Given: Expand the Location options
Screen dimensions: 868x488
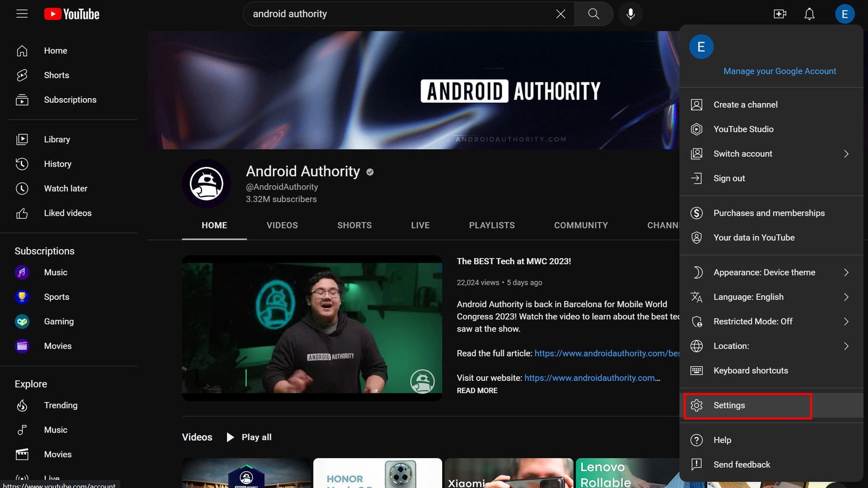Looking at the screenshot, I should tap(771, 346).
